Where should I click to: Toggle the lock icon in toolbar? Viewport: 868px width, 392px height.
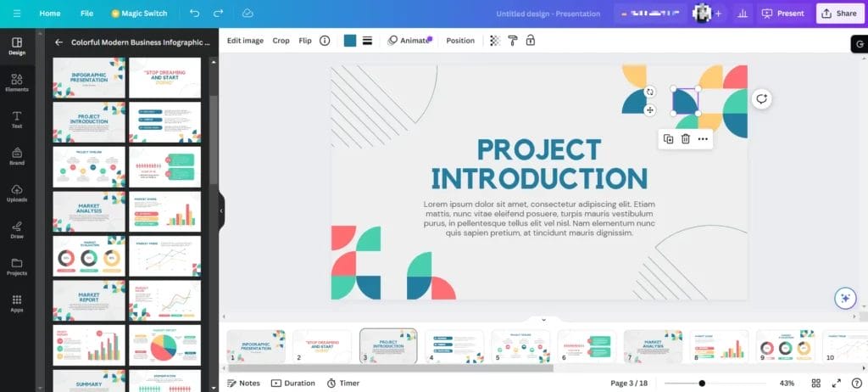coord(531,41)
